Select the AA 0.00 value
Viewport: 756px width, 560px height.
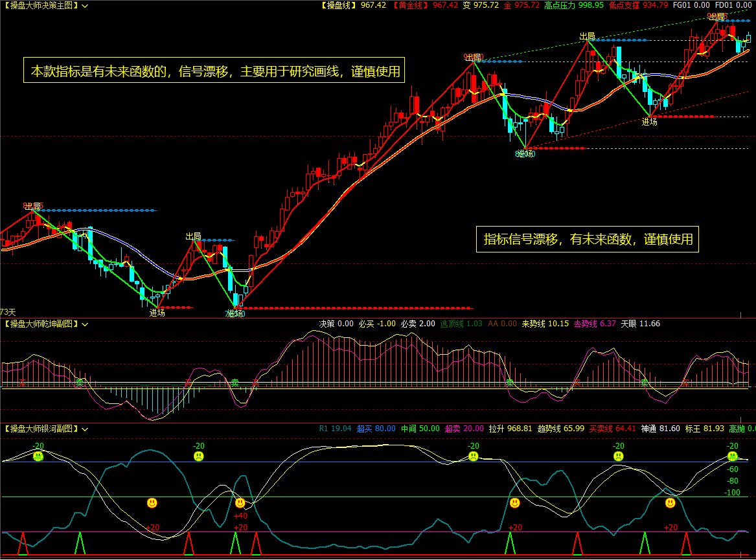click(502, 324)
